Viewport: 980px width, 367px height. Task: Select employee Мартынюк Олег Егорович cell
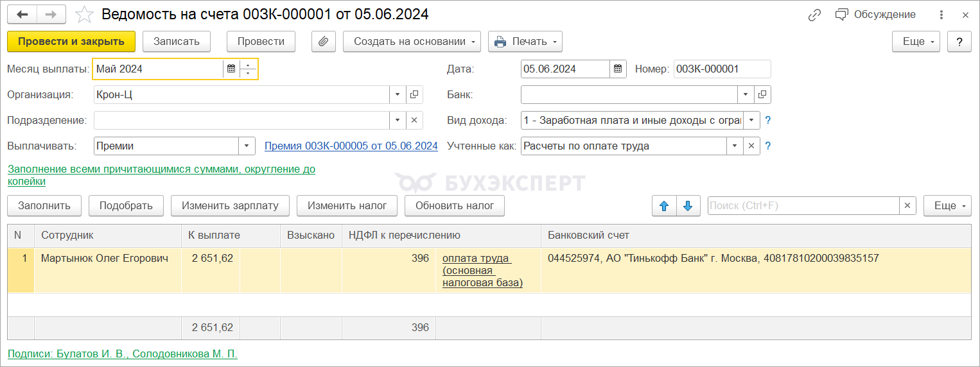(x=108, y=270)
